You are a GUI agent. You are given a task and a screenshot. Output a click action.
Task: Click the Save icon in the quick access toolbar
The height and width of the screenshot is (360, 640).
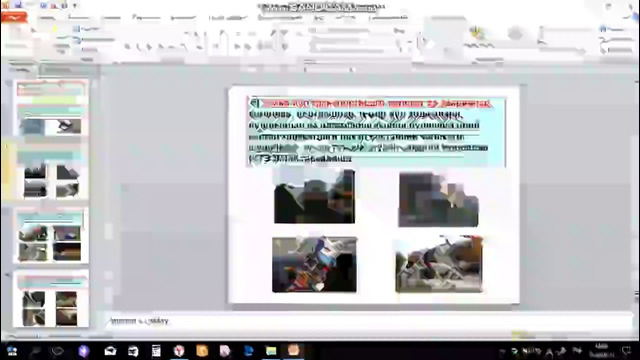tap(18, 5)
